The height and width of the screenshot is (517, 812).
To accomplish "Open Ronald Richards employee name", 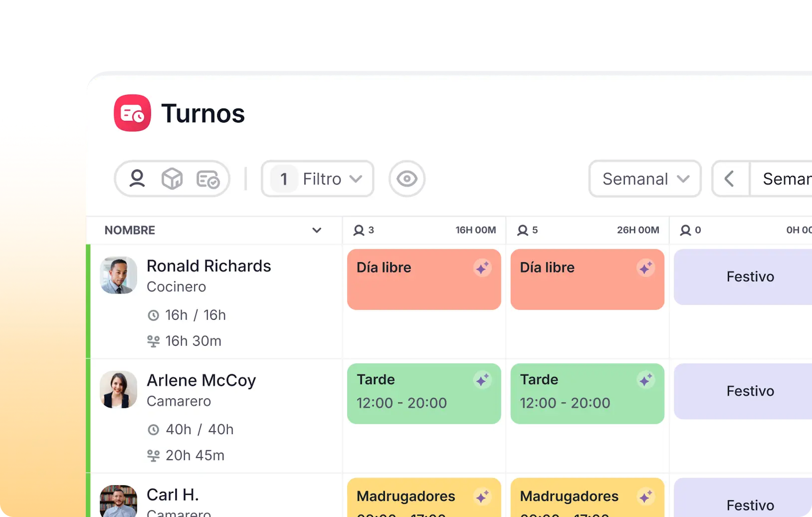I will [x=208, y=266].
